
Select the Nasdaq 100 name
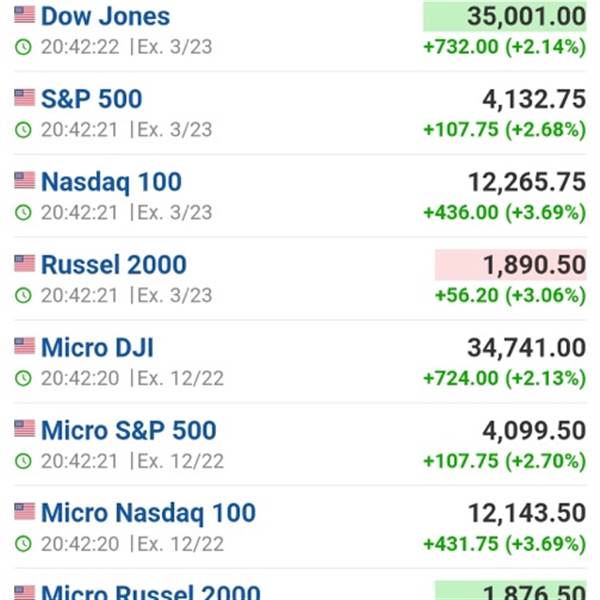111,182
